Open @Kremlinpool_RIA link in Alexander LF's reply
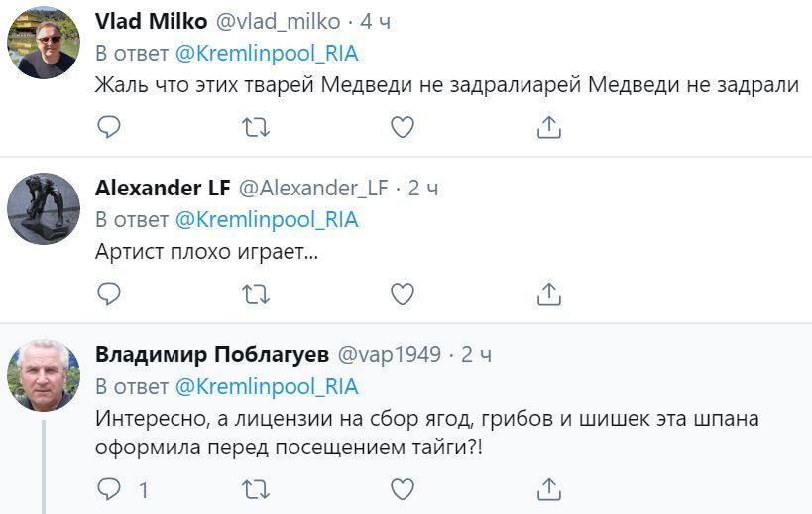Screen dimensions: 812x514 tap(267, 219)
